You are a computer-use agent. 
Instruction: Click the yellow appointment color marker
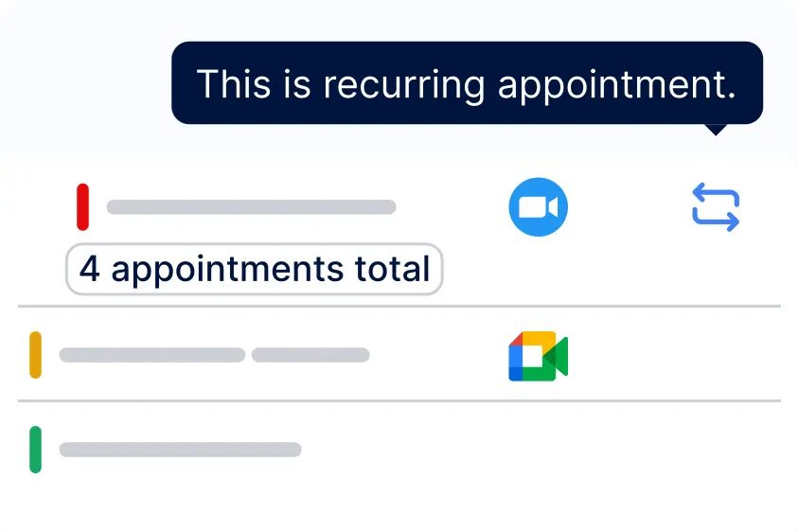tap(35, 355)
